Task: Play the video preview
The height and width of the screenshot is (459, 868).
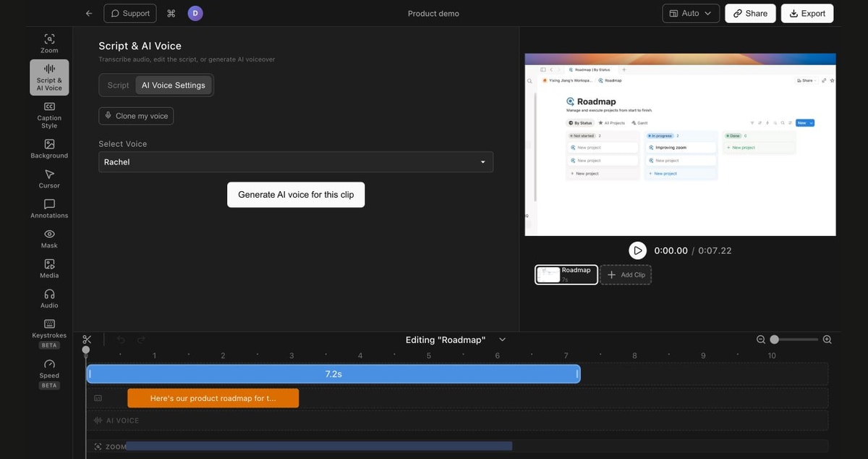Action: (637, 250)
